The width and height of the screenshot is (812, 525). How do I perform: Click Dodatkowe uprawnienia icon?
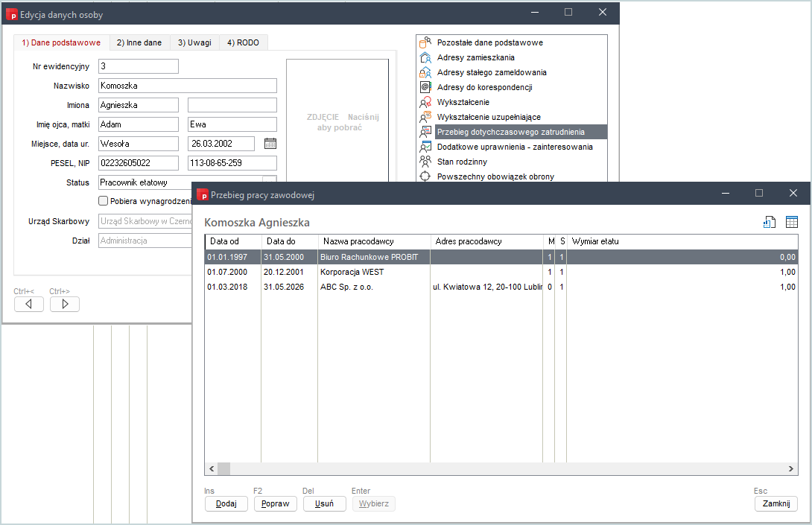425,147
